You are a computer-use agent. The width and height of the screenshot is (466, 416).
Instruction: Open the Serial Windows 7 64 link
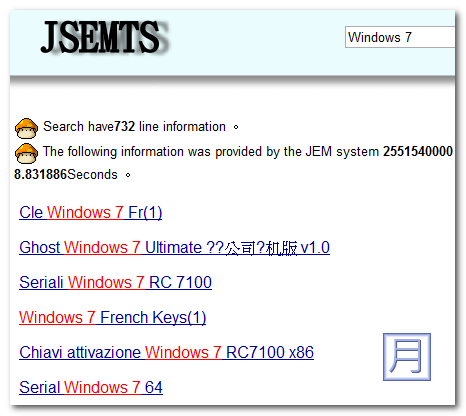tap(91, 388)
